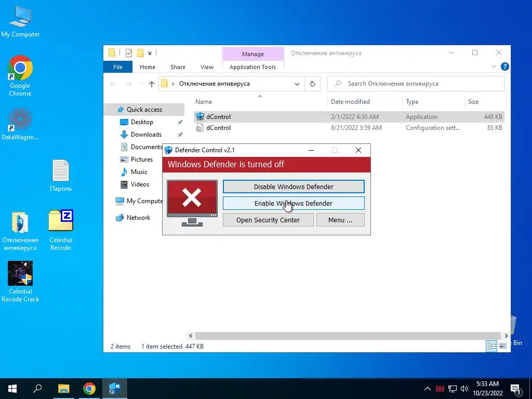Open Explorer help question-mark icon
The image size is (532, 399).
504,66
